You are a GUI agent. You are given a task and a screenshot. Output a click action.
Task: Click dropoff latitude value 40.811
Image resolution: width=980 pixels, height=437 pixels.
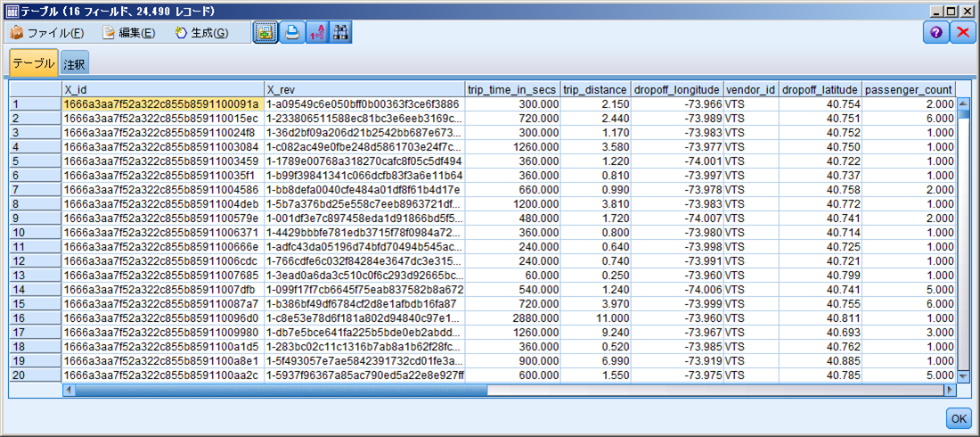(x=821, y=317)
